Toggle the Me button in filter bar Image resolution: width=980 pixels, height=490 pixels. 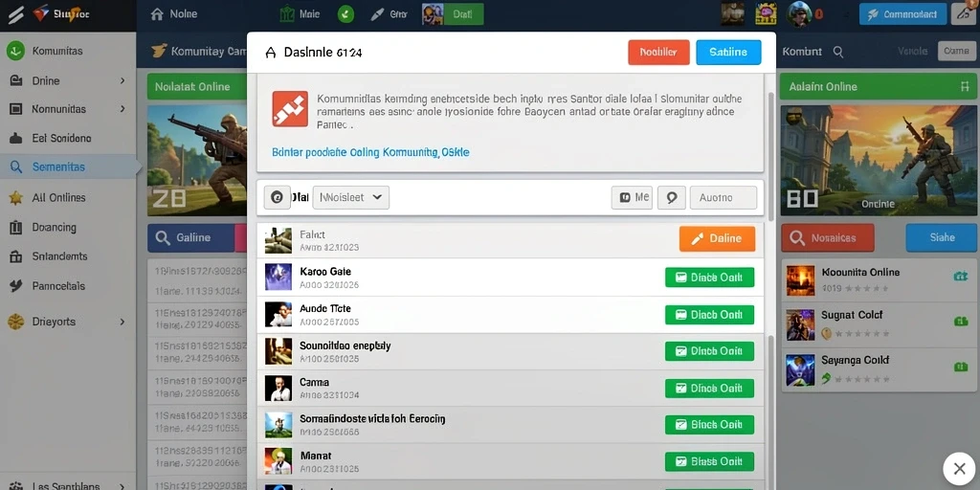(632, 197)
